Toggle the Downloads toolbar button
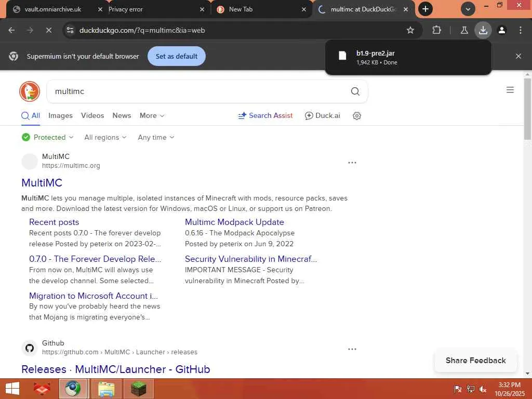532x399 pixels. point(483,30)
